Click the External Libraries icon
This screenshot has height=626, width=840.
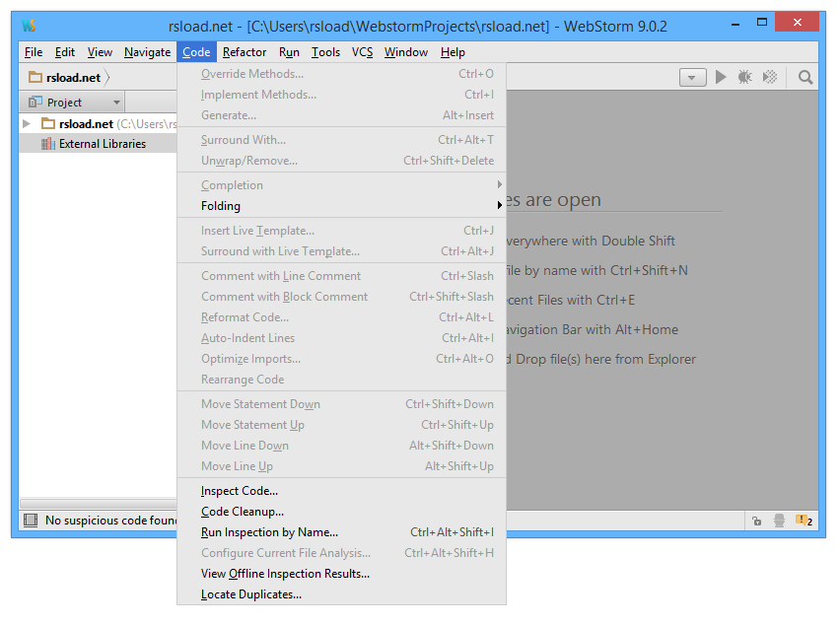[x=48, y=144]
